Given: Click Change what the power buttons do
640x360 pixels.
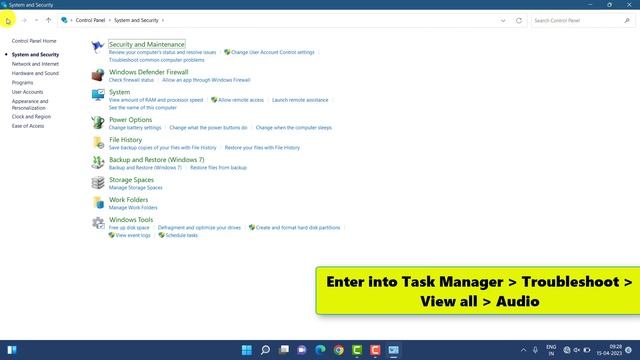Looking at the screenshot, I should [x=208, y=128].
